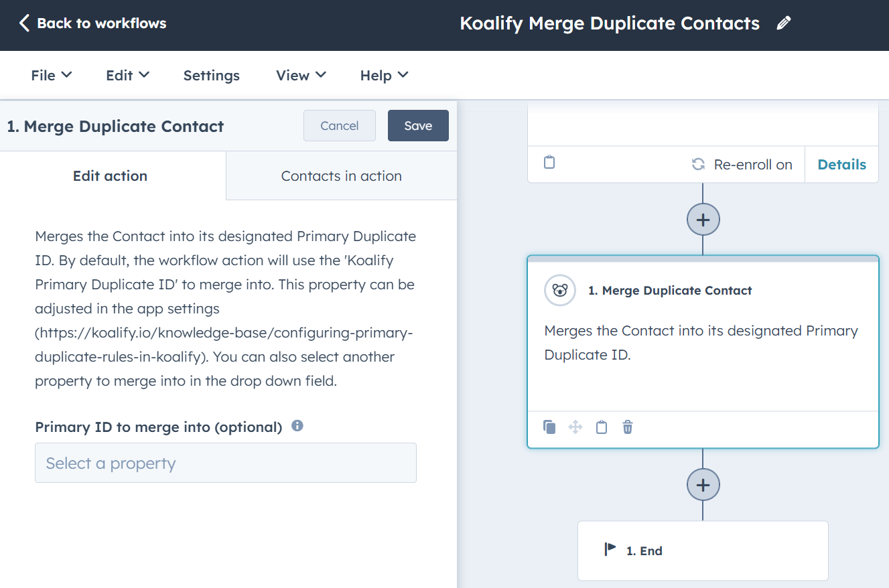The image size is (889, 588).
Task: Click the Save button
Action: pos(418,126)
